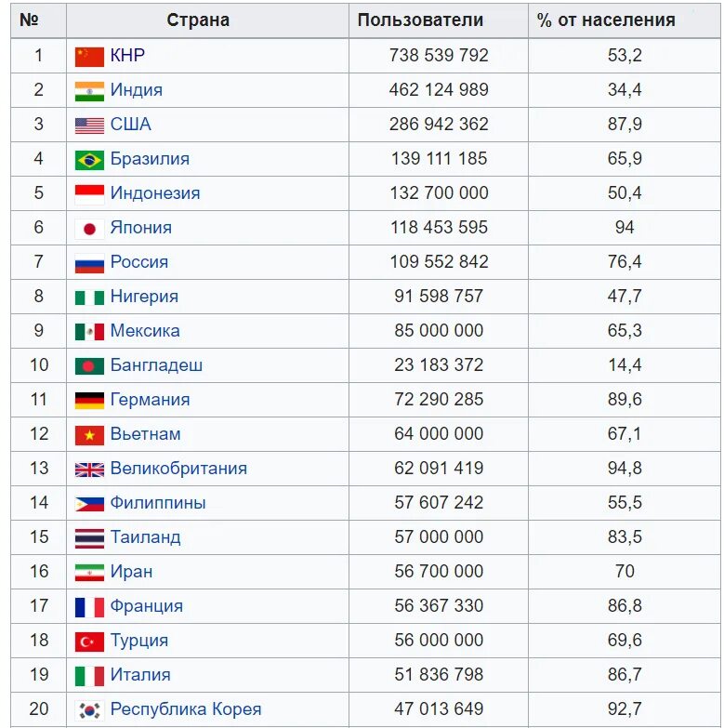
Task: Open the Германия article link
Action: tap(150, 400)
